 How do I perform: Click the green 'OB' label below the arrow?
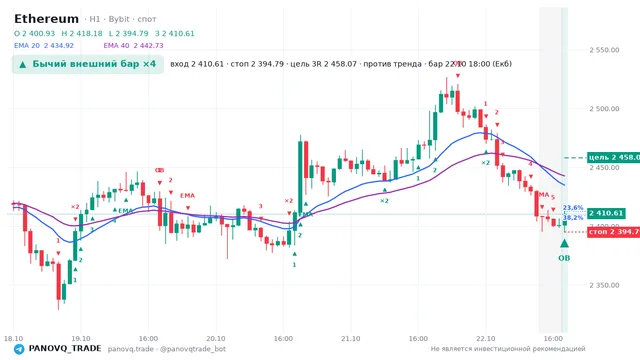pyautogui.click(x=564, y=258)
